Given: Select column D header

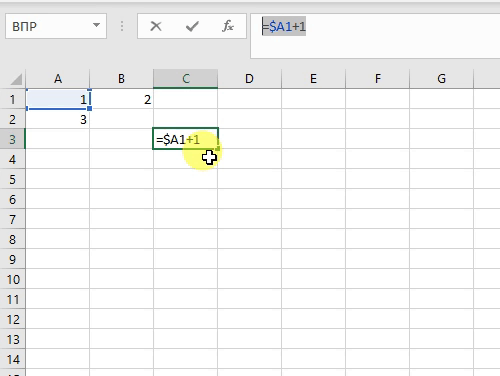Looking at the screenshot, I should tap(249, 79).
